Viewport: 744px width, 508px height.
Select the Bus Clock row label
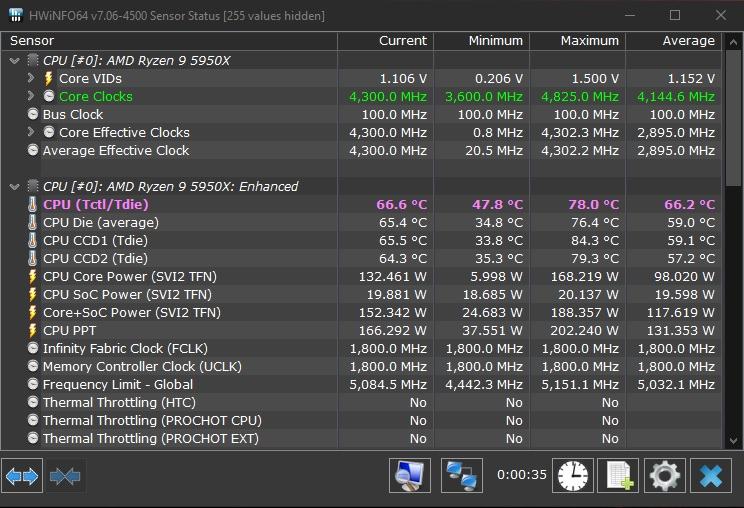click(73, 114)
